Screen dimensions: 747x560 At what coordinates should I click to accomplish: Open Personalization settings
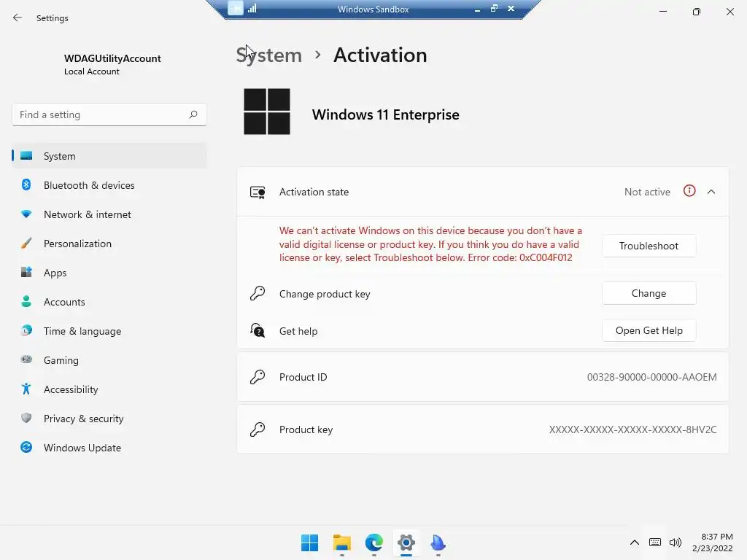[x=109, y=244]
